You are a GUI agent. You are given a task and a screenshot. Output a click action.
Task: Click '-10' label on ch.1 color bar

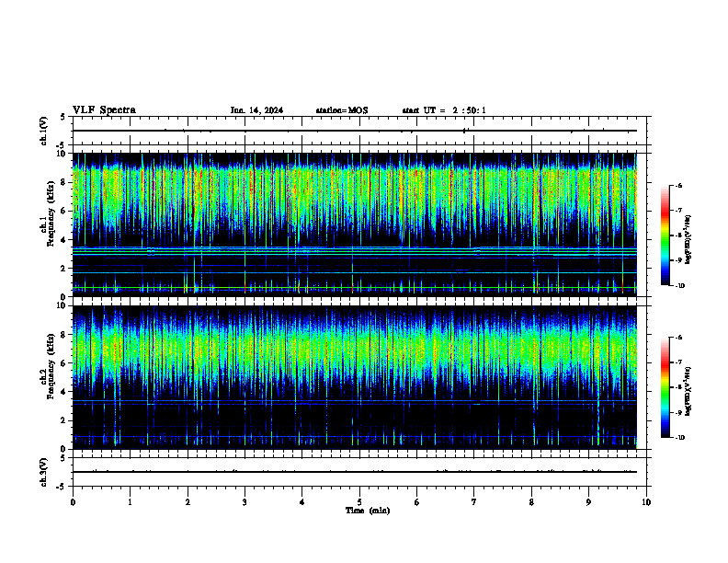[679, 286]
